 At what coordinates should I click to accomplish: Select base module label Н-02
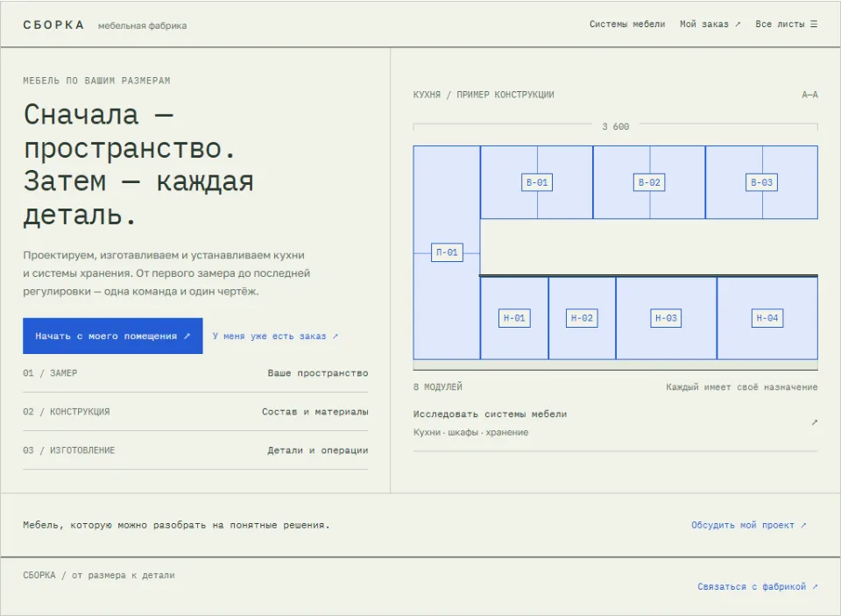[582, 318]
